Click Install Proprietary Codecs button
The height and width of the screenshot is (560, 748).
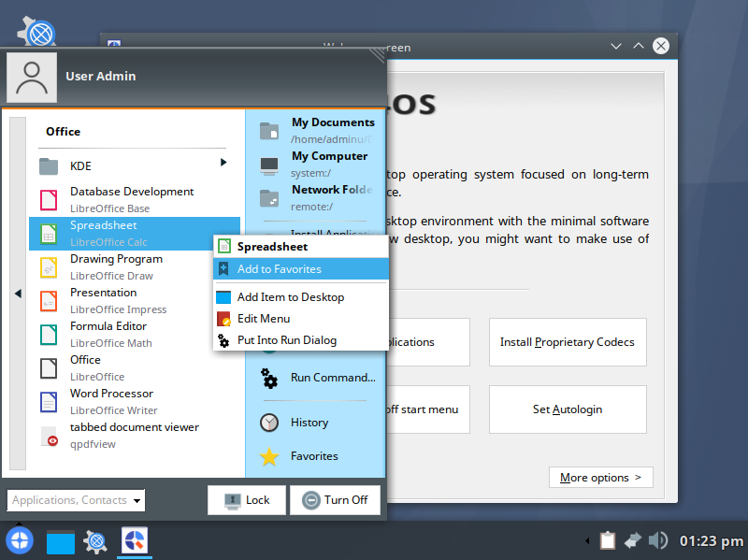[568, 342]
